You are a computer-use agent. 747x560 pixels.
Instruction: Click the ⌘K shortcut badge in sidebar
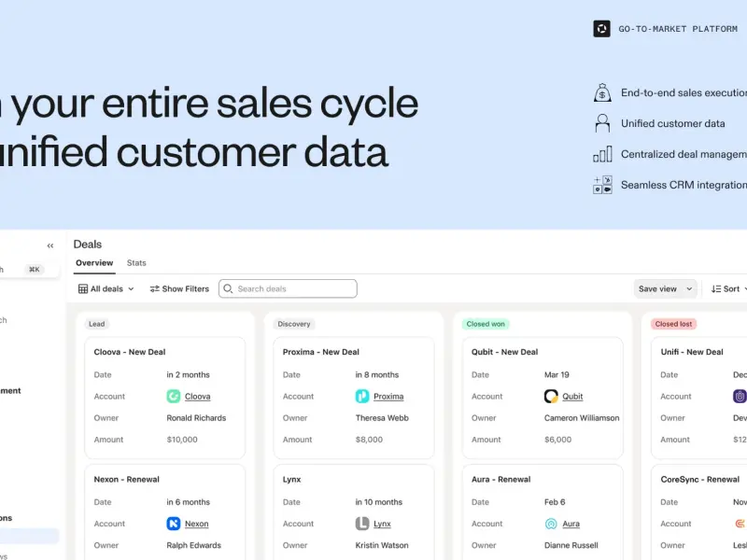(x=35, y=270)
